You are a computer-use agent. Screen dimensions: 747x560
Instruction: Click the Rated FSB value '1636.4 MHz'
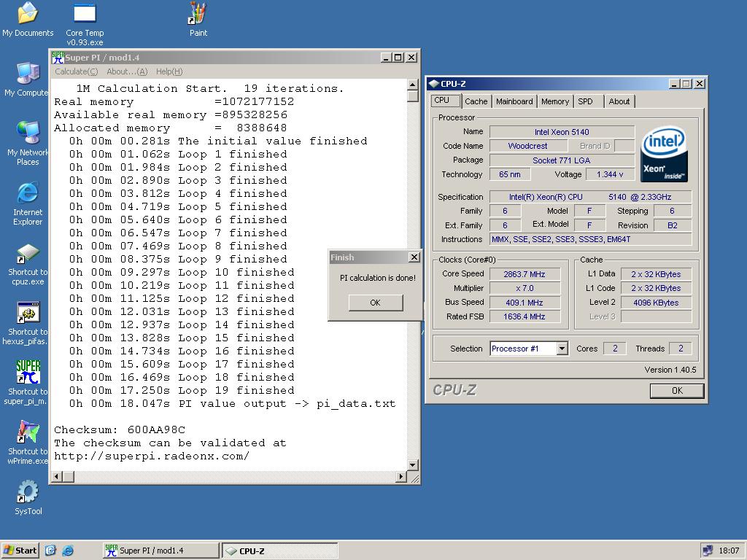525,316
